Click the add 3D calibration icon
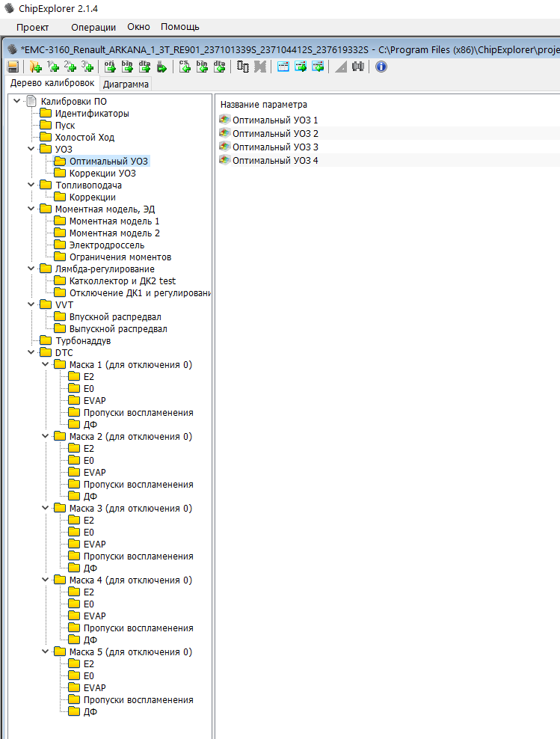 pos(88,67)
